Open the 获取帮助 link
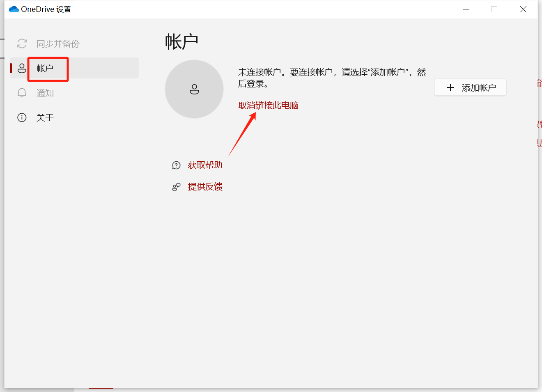The width and height of the screenshot is (542, 392). [205, 165]
